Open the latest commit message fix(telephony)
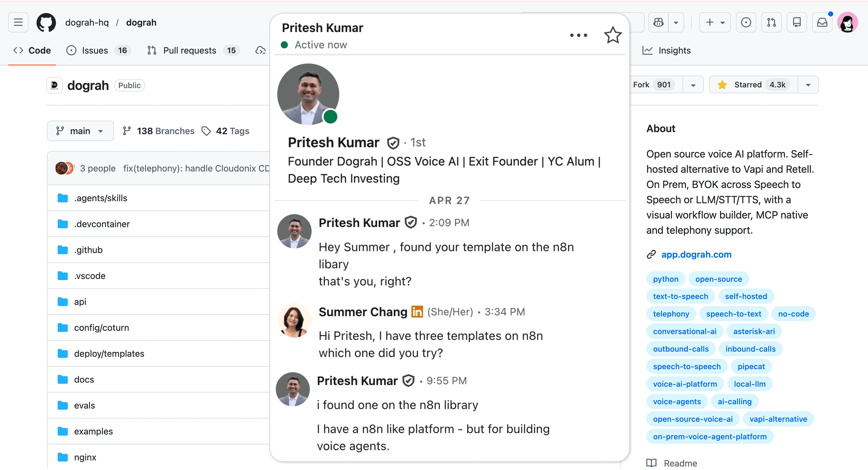 pyautogui.click(x=196, y=169)
